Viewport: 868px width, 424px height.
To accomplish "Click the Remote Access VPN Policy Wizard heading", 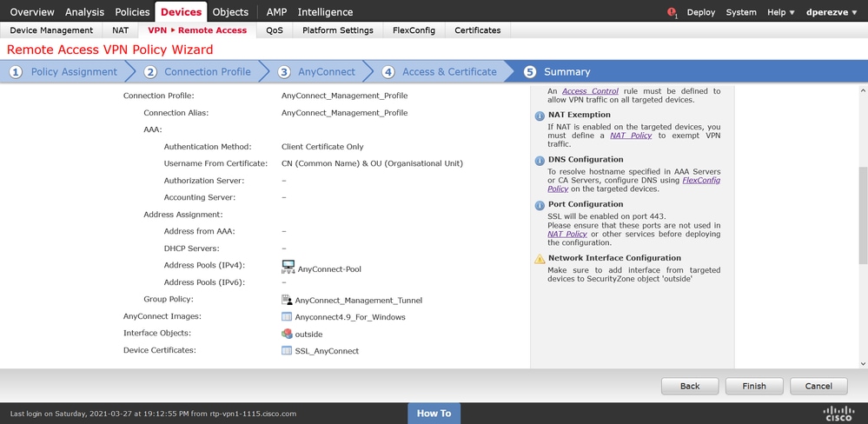I will pos(109,50).
